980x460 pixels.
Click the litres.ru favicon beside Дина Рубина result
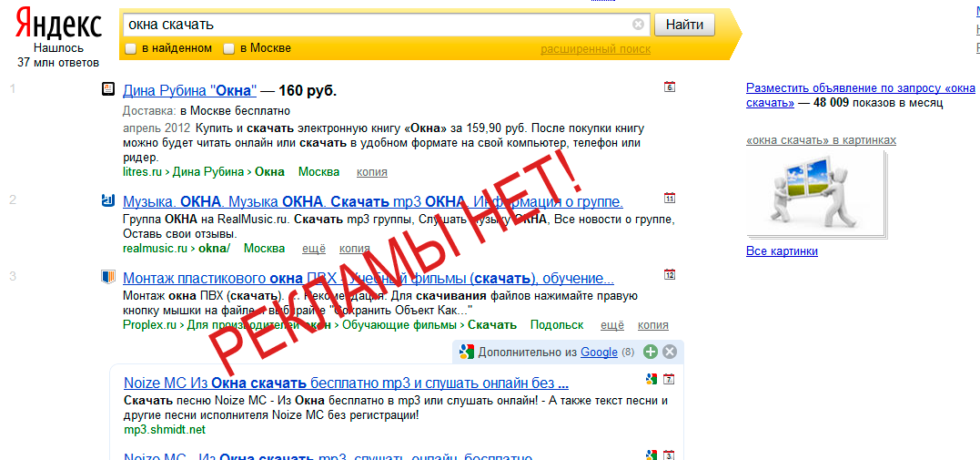pyautogui.click(x=108, y=89)
